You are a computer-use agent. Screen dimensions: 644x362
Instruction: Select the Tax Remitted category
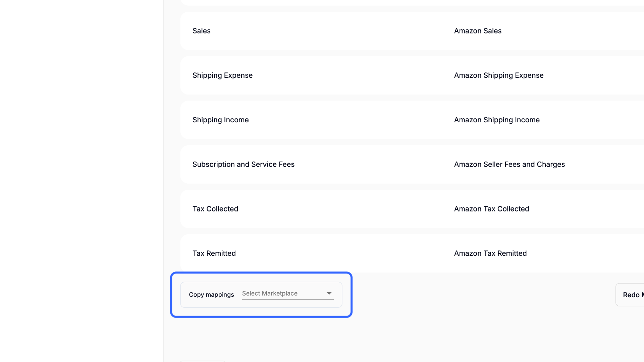(214, 253)
